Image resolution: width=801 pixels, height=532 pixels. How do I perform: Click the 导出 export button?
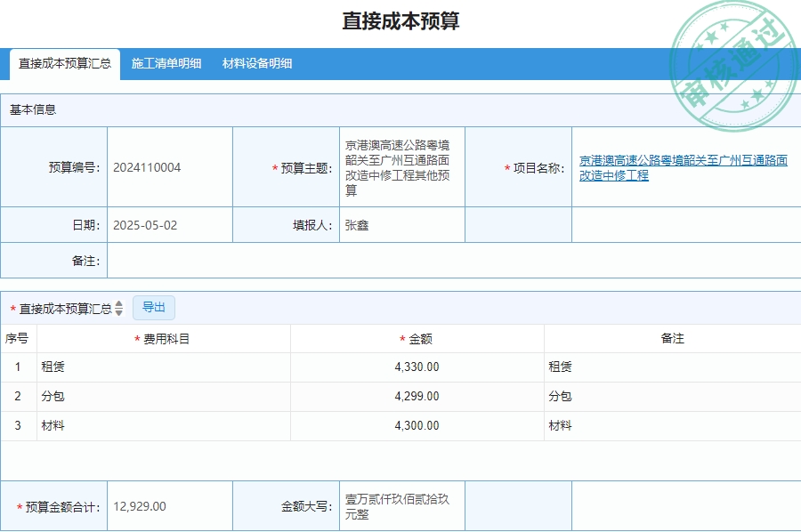[154, 307]
